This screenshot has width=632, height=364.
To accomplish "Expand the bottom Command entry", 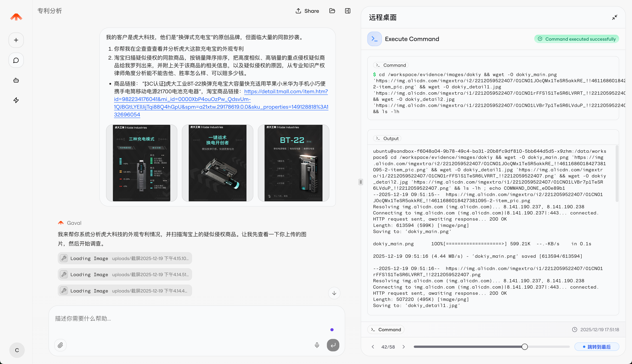I will coord(386,329).
